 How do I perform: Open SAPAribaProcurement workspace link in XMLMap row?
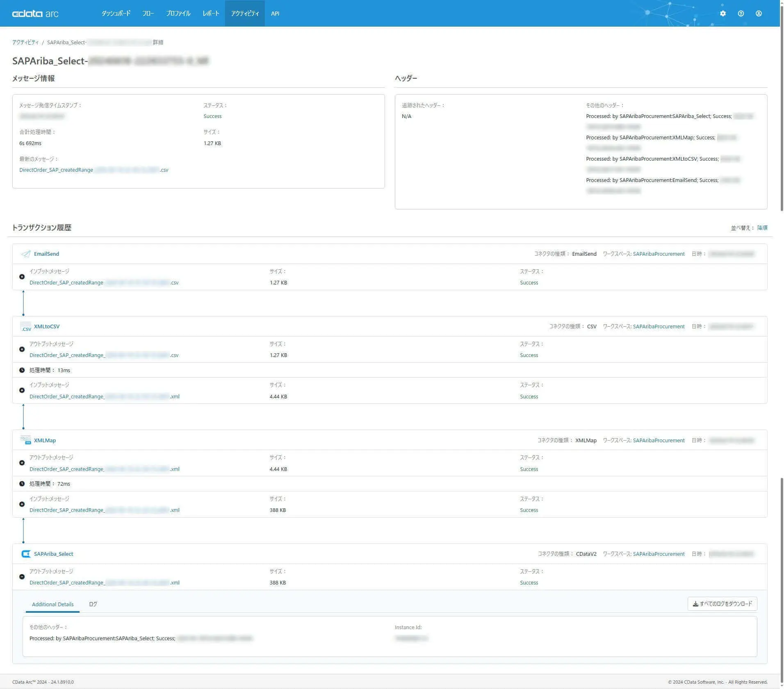659,441
